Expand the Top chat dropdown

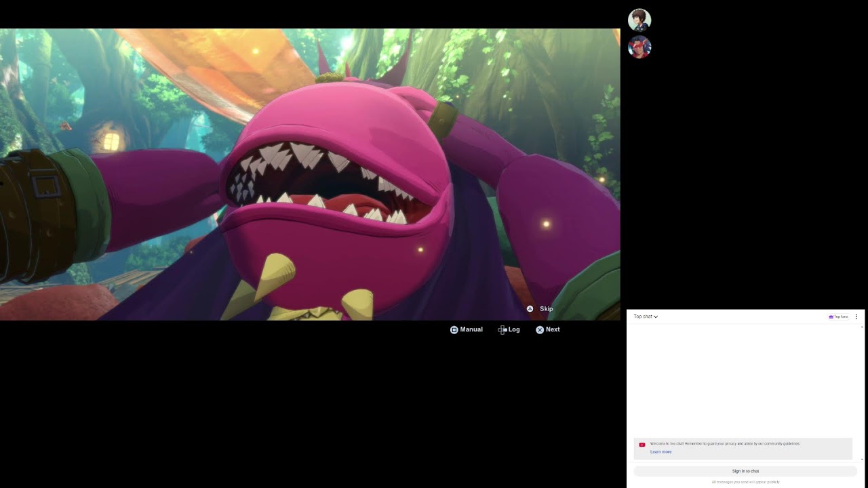click(646, 317)
